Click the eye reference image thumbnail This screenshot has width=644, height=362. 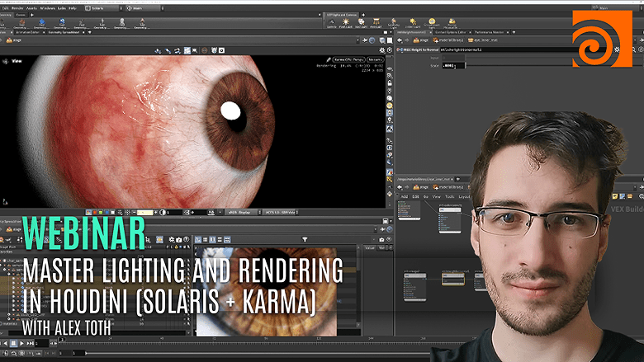[266, 291]
